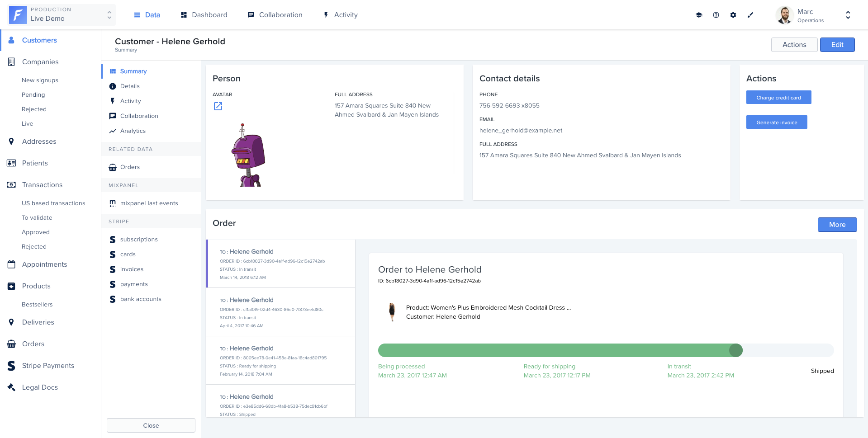Switch to the Data tab
Screen dimensions: 868x438
click(147, 15)
